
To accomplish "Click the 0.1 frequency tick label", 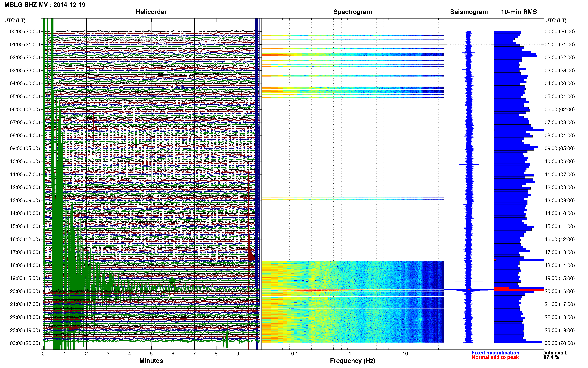I will click(295, 354).
